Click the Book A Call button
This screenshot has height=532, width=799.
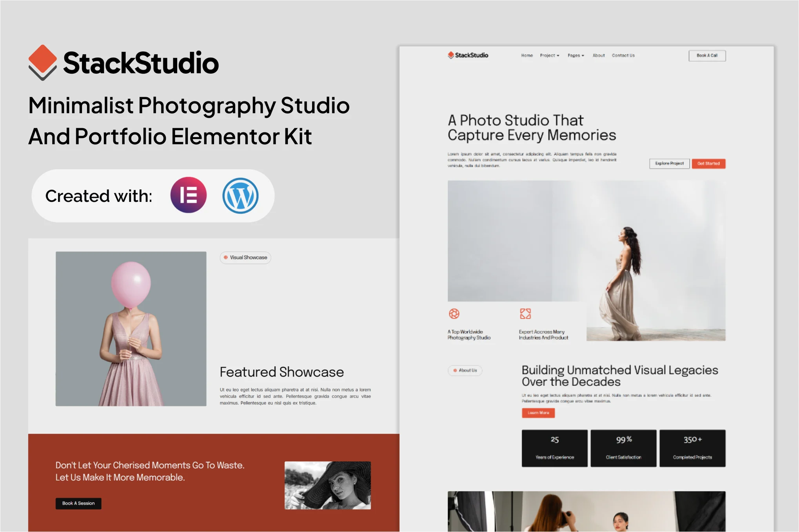coord(707,56)
